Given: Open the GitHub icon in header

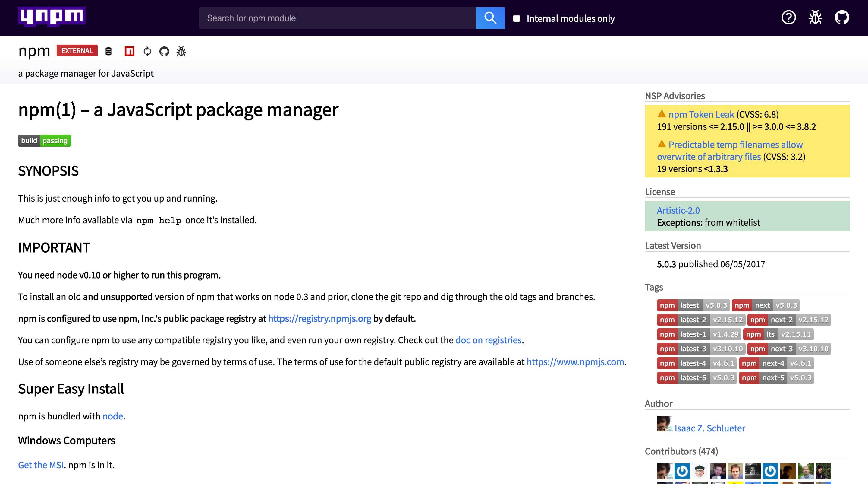Looking at the screenshot, I should coord(842,18).
